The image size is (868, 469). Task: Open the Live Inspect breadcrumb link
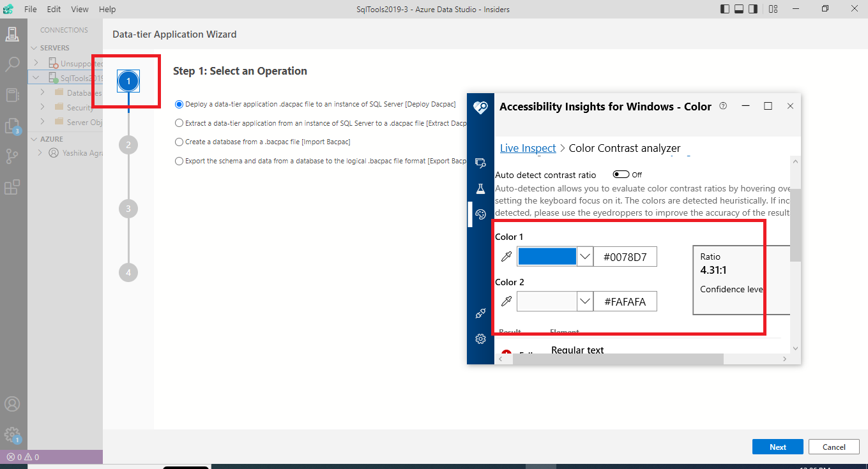[x=528, y=147]
